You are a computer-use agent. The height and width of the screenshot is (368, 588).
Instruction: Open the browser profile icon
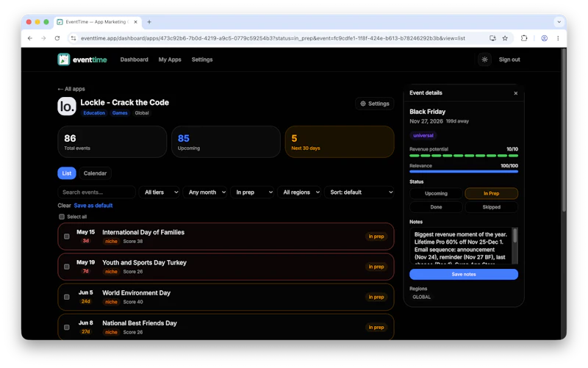544,38
